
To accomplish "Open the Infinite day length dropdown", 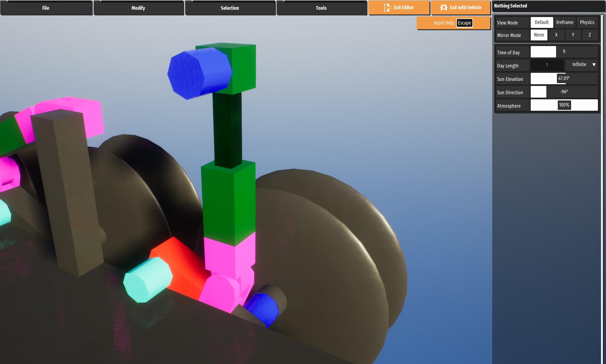I will [x=581, y=65].
